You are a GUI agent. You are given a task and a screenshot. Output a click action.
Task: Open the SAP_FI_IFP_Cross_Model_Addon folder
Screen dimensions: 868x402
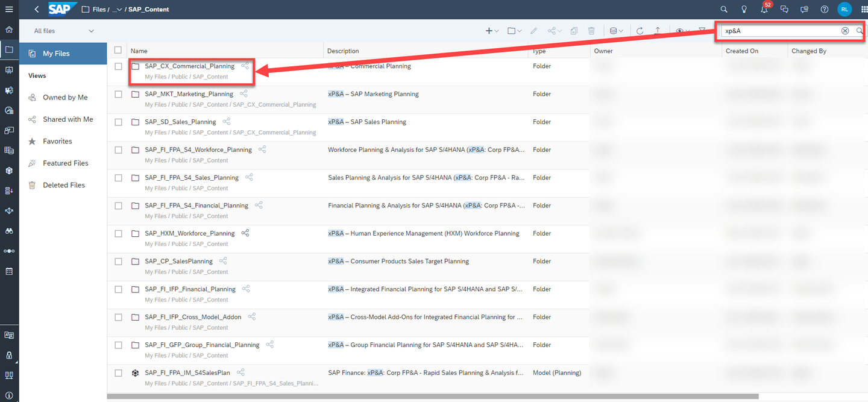pyautogui.click(x=193, y=317)
